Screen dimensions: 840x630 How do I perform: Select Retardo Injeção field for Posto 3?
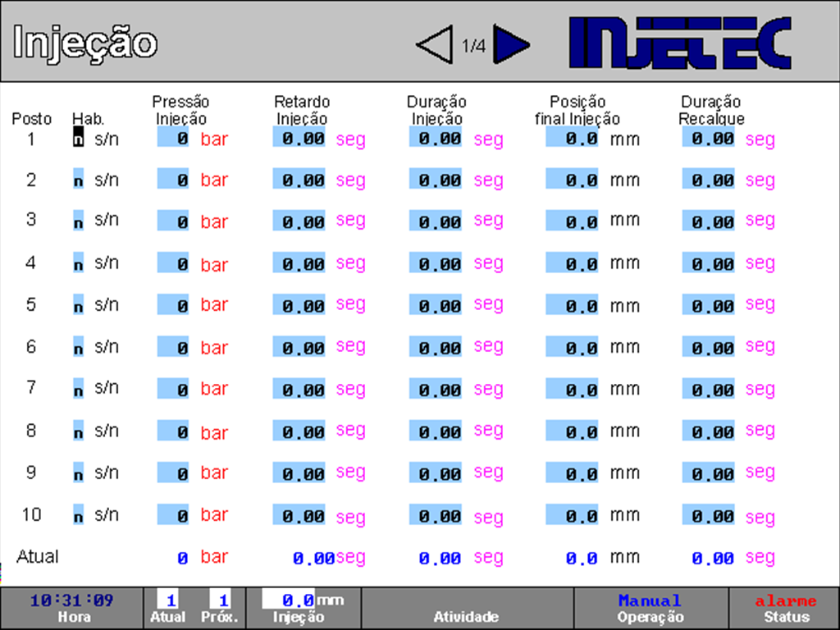[x=299, y=222]
